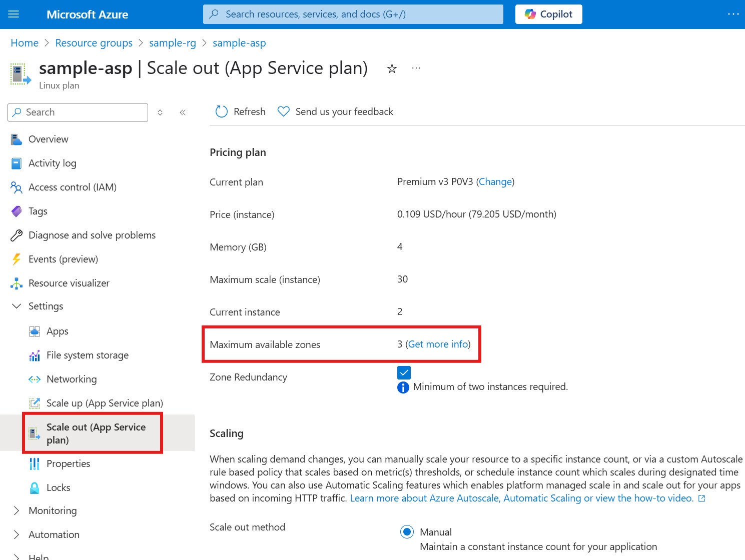Expand the Monitoring section

(x=17, y=510)
